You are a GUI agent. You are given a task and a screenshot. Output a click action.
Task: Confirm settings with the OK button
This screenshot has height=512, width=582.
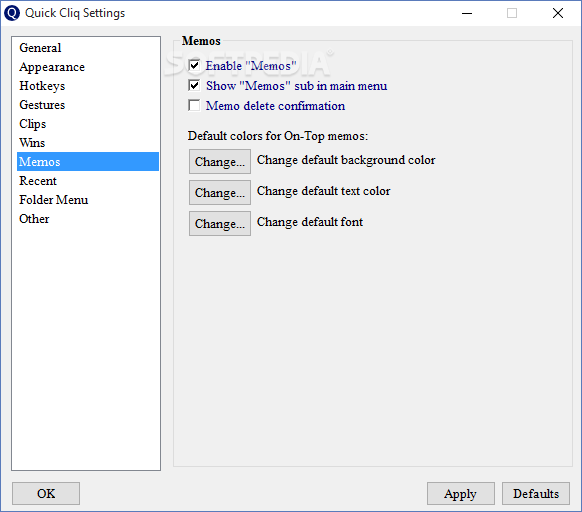pyautogui.click(x=46, y=493)
